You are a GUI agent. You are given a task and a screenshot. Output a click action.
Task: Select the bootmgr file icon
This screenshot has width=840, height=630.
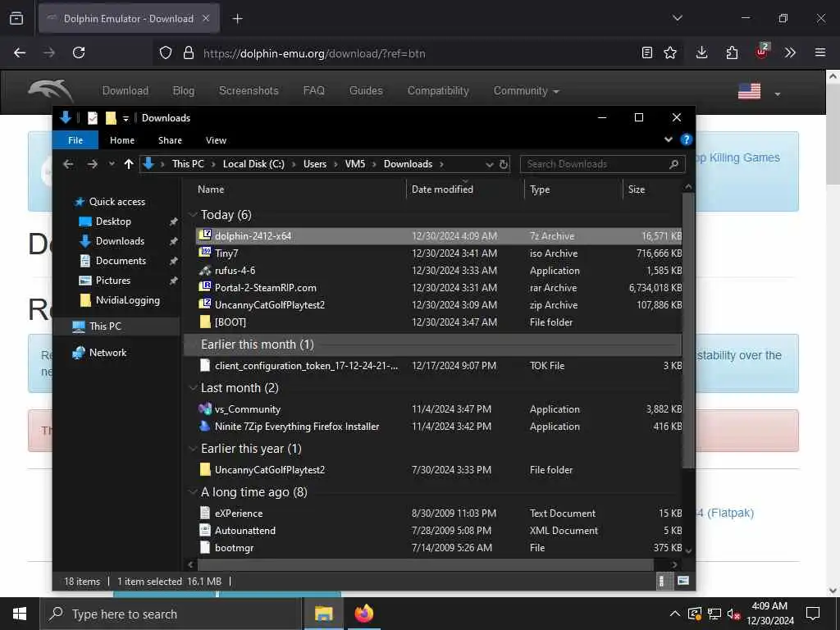coord(204,547)
